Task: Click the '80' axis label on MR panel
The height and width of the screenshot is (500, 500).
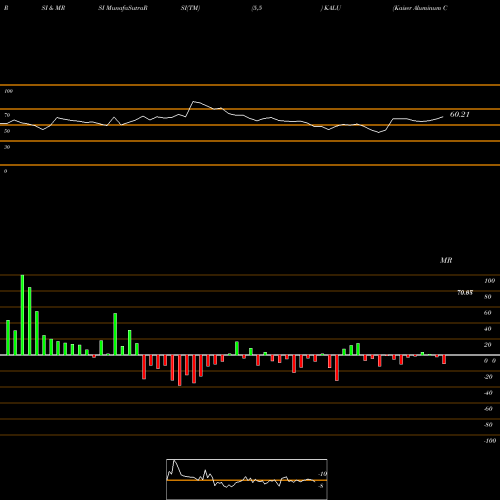Action: tap(488, 297)
